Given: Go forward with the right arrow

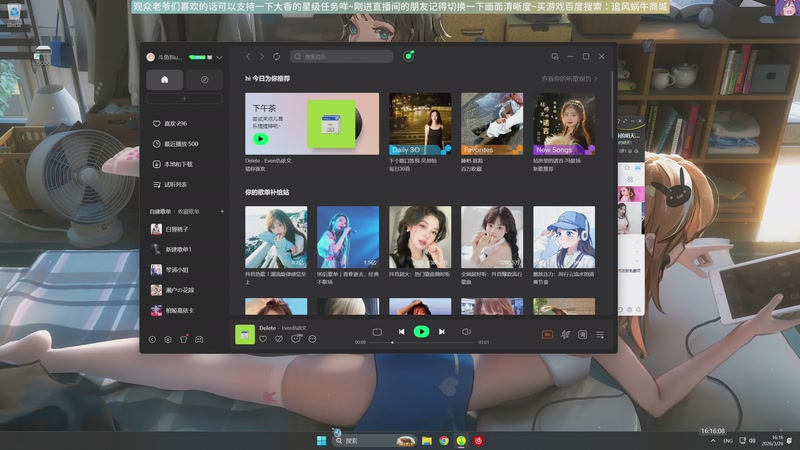Looking at the screenshot, I should pos(262,57).
